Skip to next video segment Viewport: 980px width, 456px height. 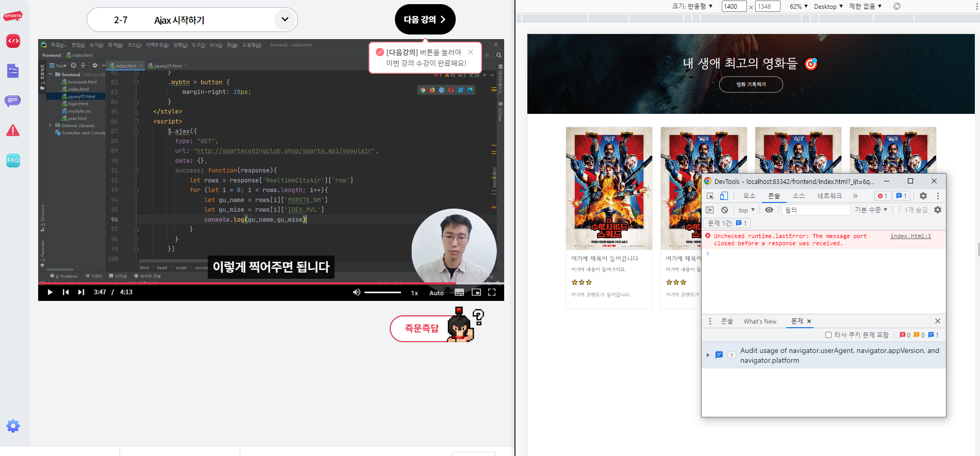(x=81, y=292)
